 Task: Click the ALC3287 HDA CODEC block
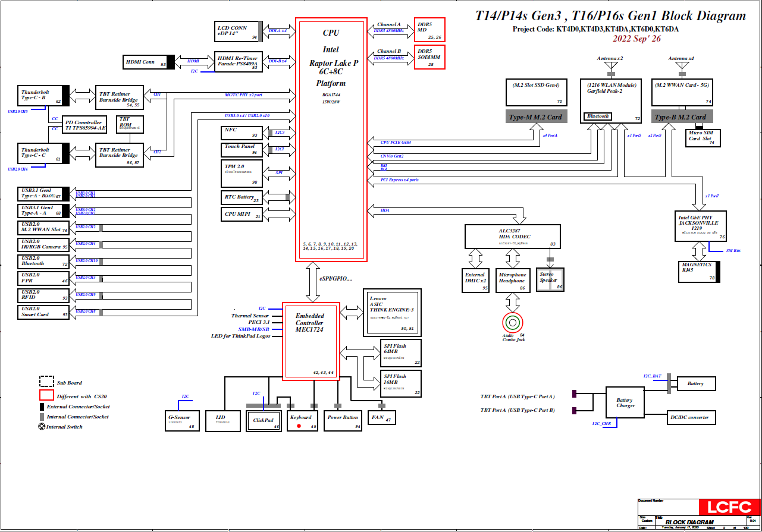(x=512, y=236)
